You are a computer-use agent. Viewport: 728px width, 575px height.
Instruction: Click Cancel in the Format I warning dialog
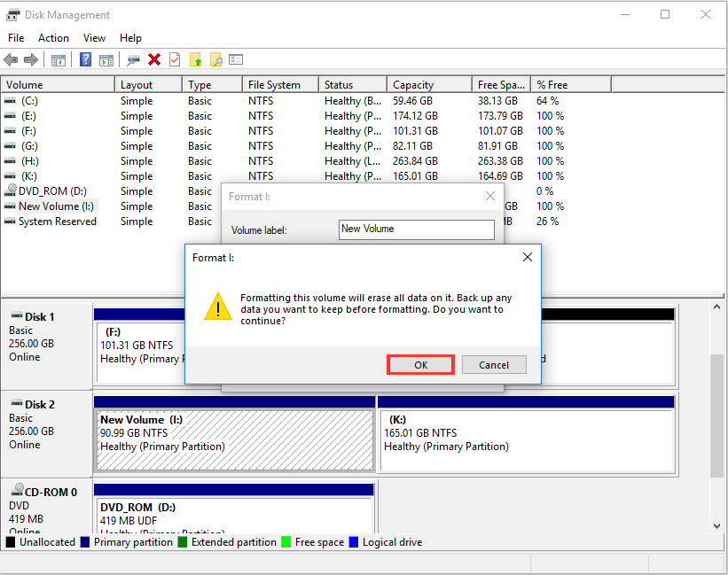click(x=494, y=364)
